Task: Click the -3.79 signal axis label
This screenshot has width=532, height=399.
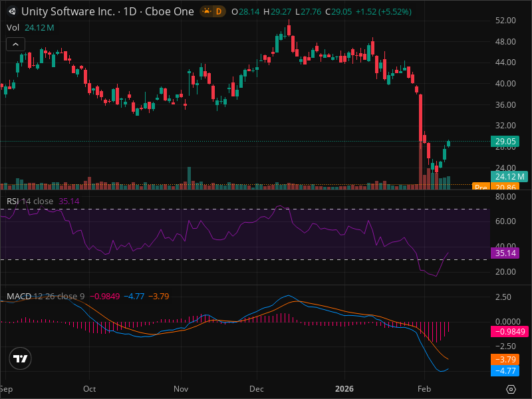Action: coord(505,359)
